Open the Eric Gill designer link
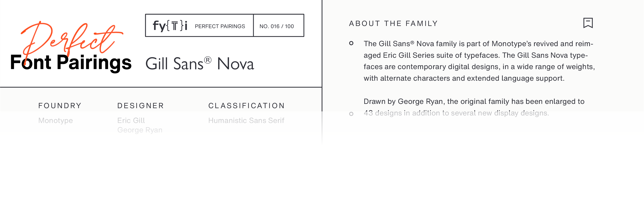Screen dimensions: 644x223 tap(131, 120)
